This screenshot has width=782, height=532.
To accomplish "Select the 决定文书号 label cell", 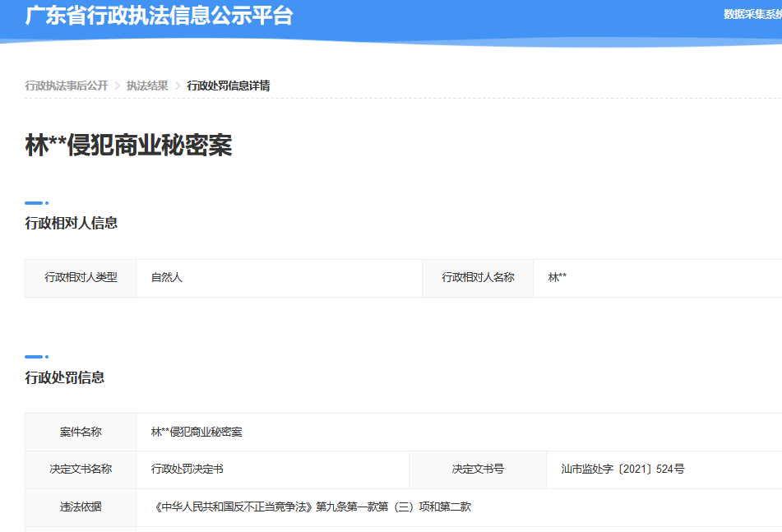I will point(478,470).
